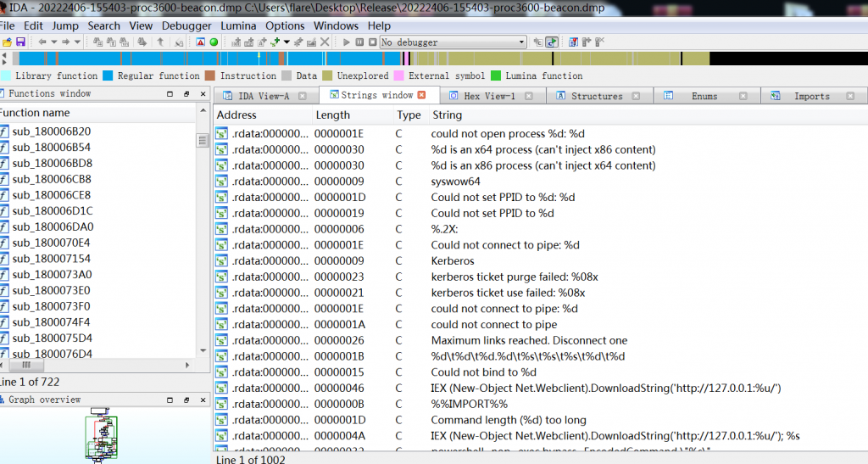Click the graph overview thumbnail
Image resolution: width=868 pixels, height=464 pixels.
pyautogui.click(x=102, y=434)
